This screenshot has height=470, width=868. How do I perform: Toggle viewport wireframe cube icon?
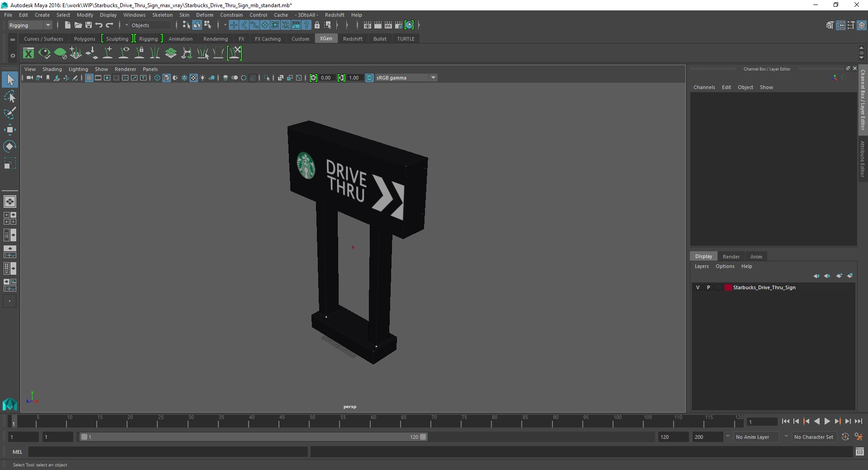(157, 78)
